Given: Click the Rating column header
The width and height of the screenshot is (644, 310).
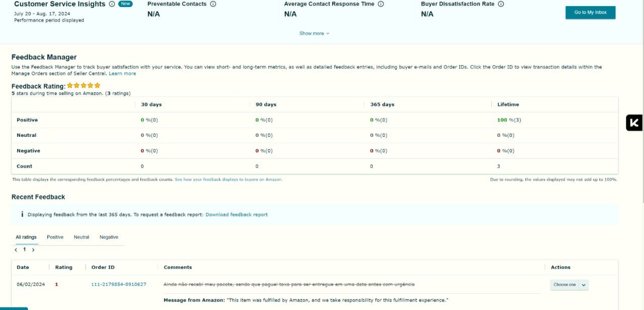Looking at the screenshot, I should point(64,267).
